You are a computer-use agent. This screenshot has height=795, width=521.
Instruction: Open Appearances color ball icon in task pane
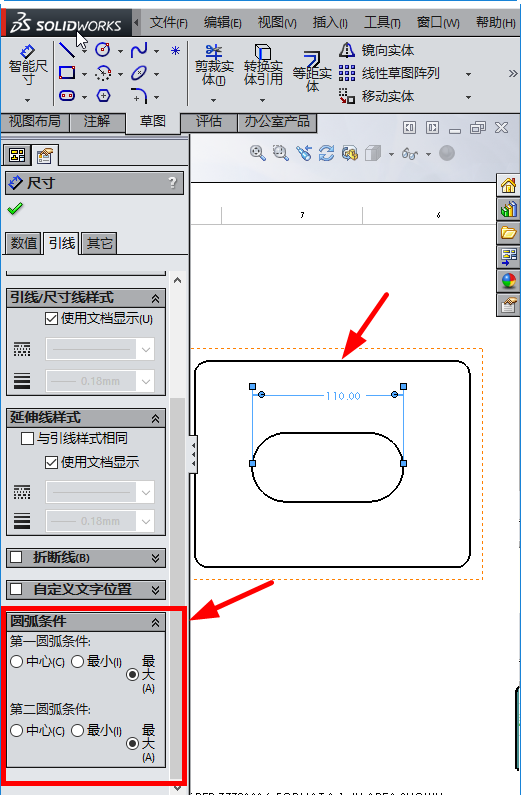click(x=508, y=280)
